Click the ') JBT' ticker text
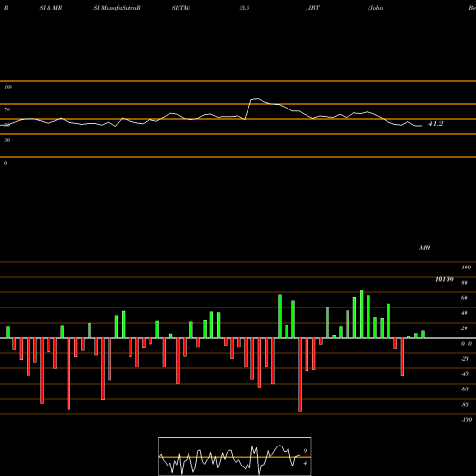The width and height of the screenshot is (476, 476). (x=312, y=8)
